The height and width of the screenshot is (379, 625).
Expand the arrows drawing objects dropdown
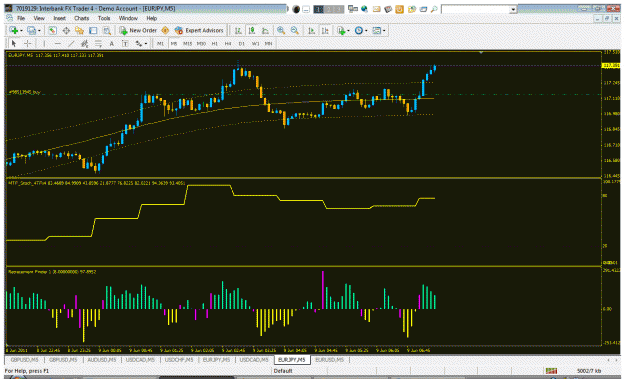tap(146, 44)
